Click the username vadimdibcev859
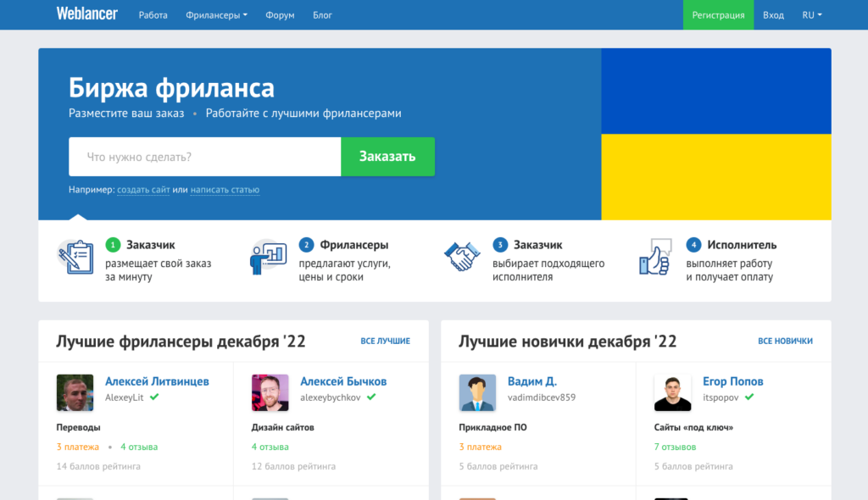The image size is (868, 500). point(542,397)
